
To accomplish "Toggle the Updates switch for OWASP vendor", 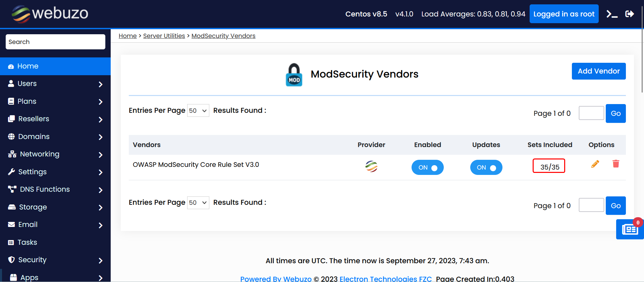I will 486,168.
